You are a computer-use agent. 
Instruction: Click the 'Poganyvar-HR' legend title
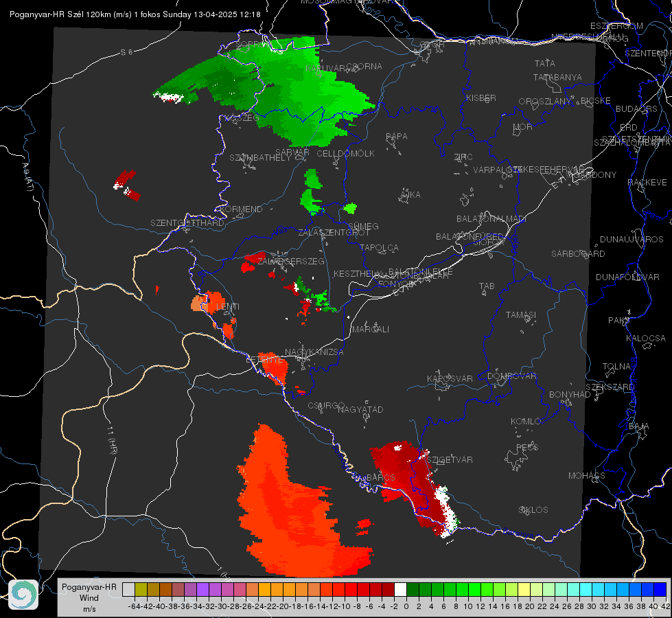pos(89,587)
